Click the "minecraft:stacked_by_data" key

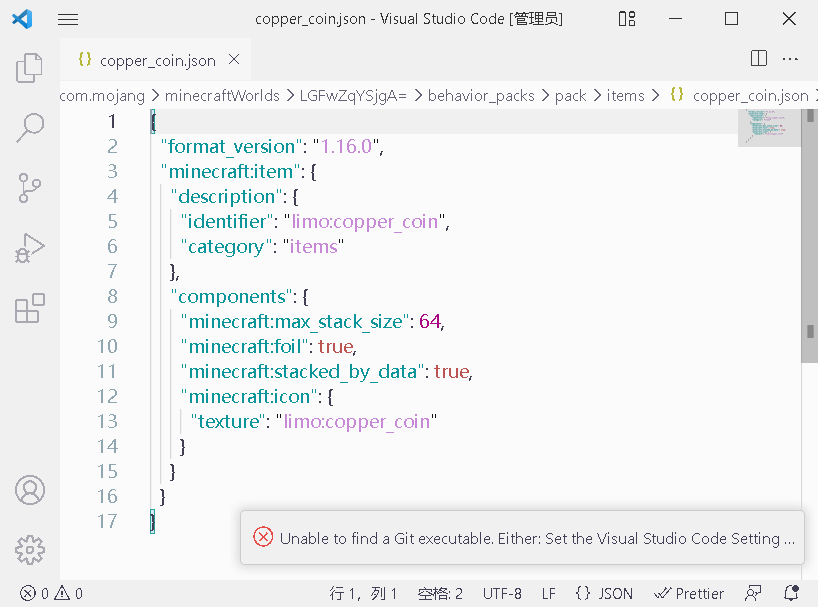pos(302,371)
